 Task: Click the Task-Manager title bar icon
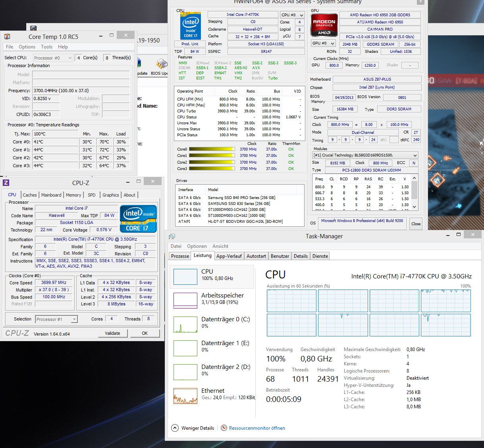click(x=172, y=236)
